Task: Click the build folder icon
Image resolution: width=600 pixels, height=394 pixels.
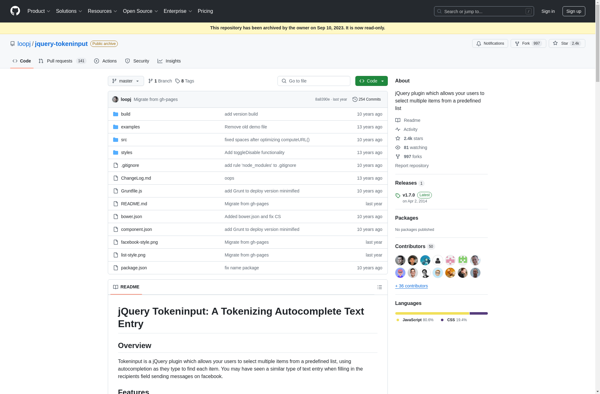Action: [116, 114]
